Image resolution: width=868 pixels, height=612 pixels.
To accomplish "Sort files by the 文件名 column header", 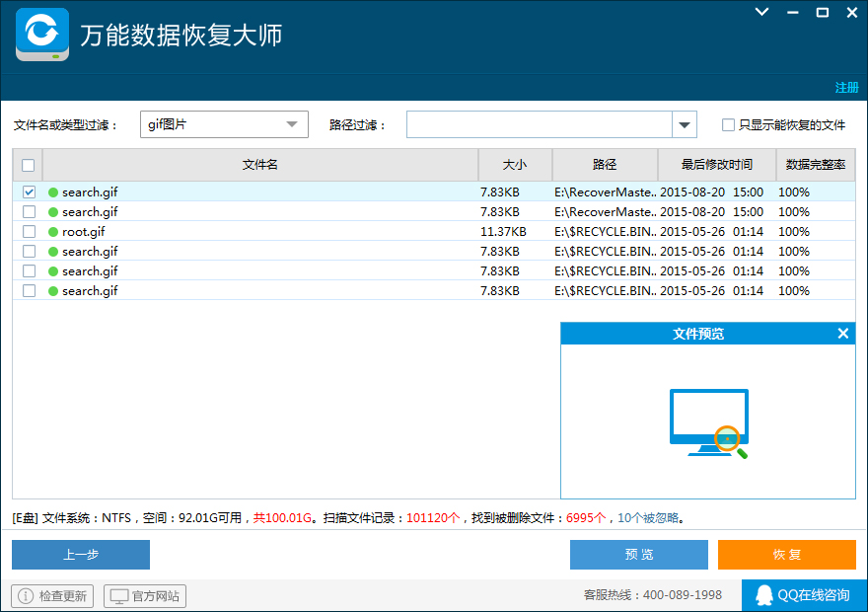I will pyautogui.click(x=258, y=165).
